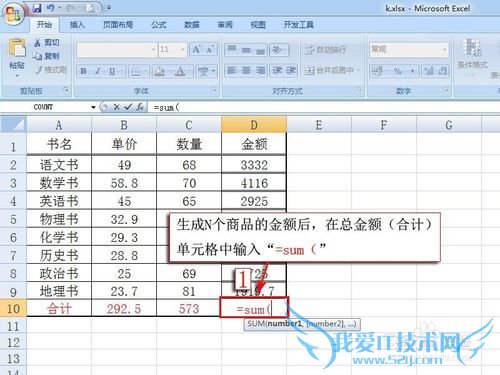Apply font color to text
This screenshot has width=500, height=375.
[x=180, y=71]
